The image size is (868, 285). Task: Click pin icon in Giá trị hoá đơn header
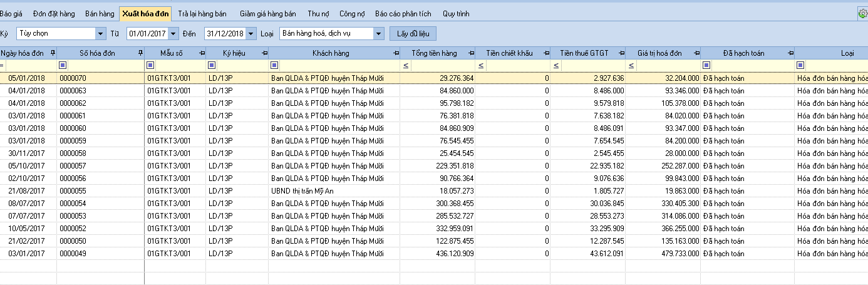[696, 53]
